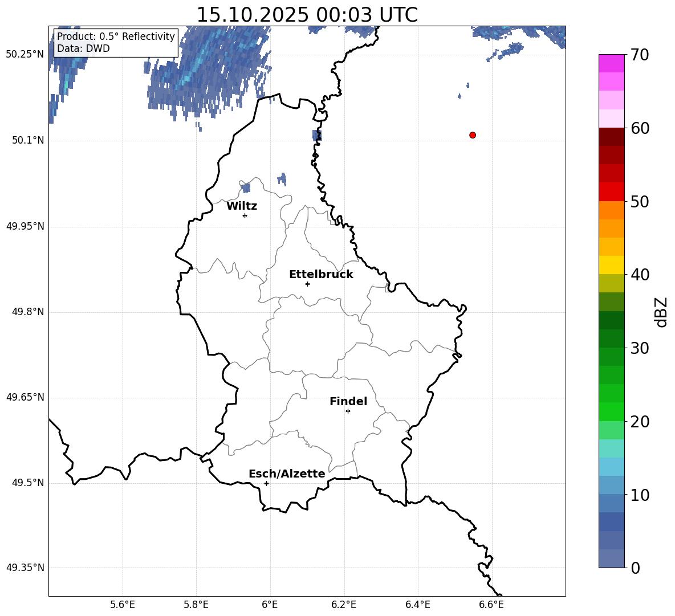Click the 10 tick on colorbar

[640, 495]
